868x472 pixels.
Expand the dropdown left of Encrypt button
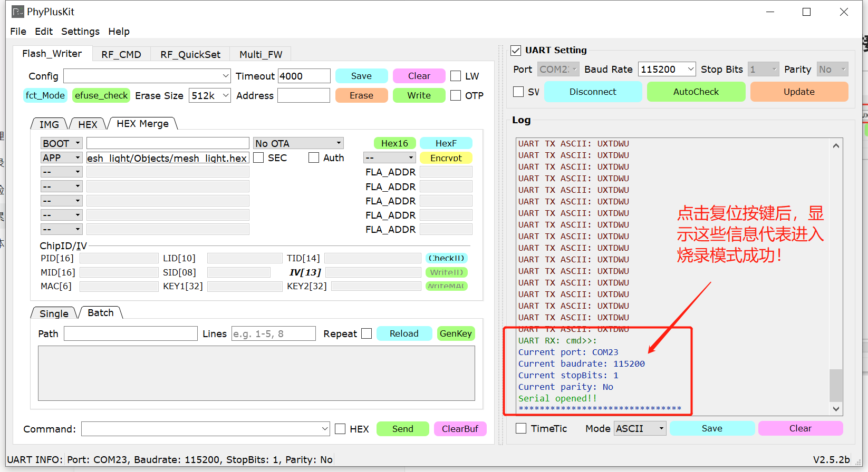pos(390,158)
